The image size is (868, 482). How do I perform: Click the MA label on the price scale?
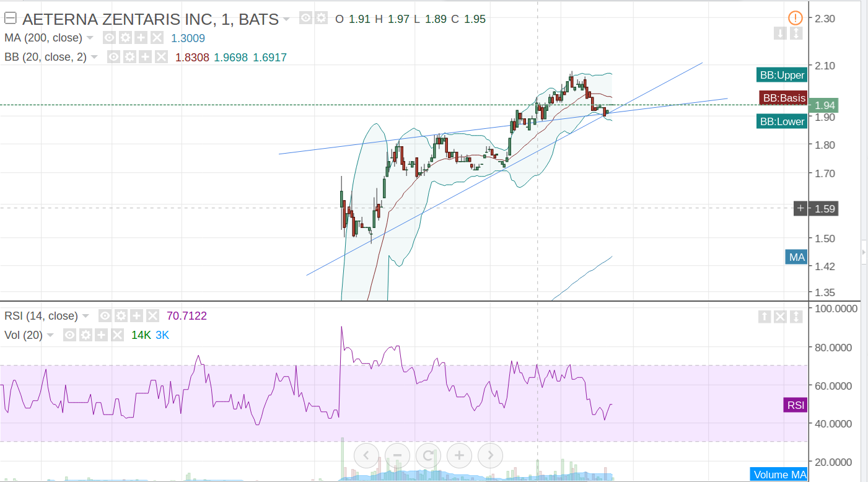pos(796,256)
